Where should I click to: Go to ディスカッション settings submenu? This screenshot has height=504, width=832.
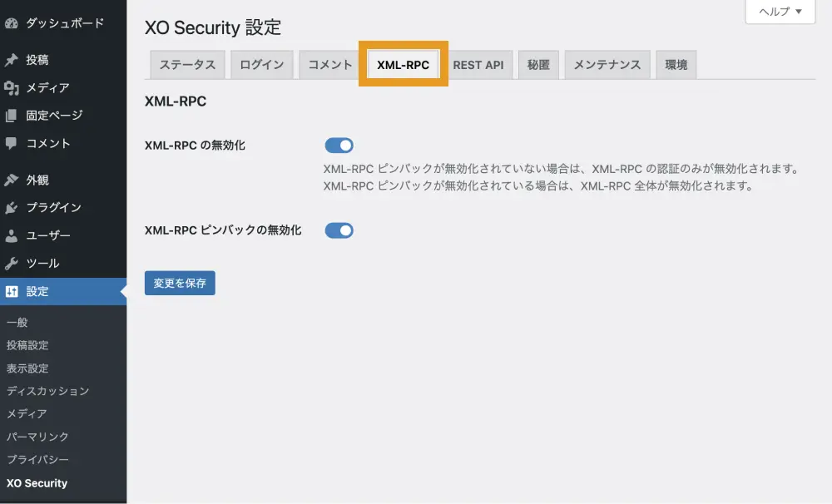tap(47, 391)
